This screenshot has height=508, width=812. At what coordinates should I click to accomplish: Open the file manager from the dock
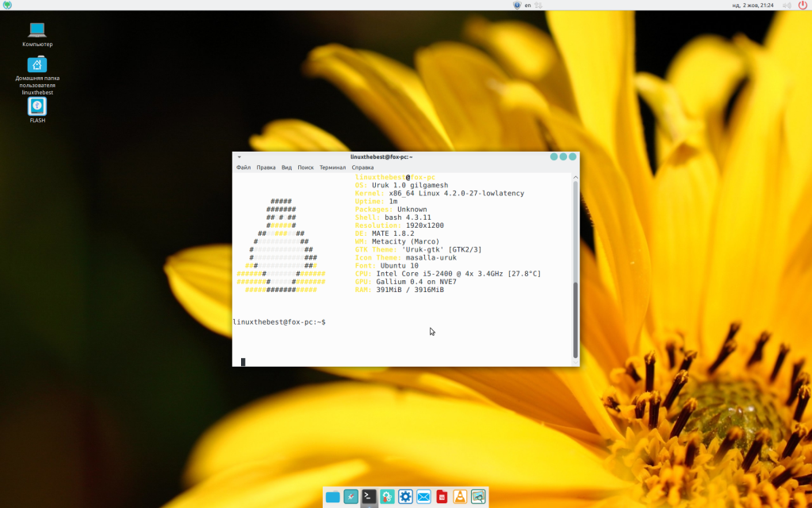click(x=332, y=497)
